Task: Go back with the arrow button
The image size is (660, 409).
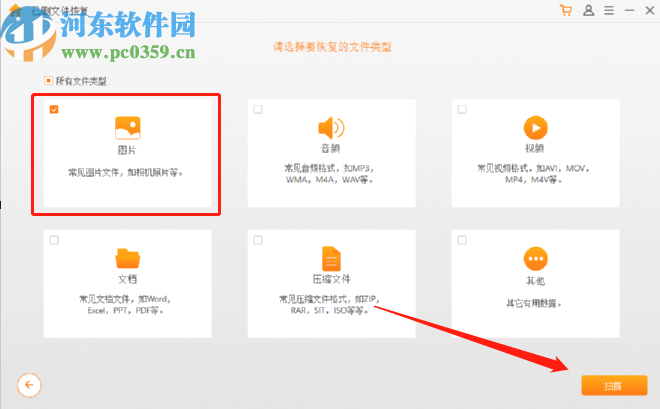Action: click(29, 385)
